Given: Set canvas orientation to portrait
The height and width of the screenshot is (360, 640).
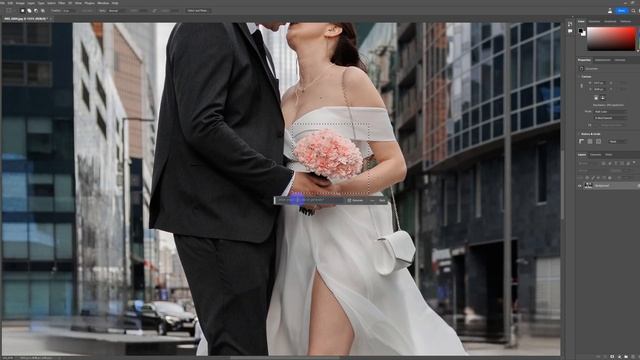Looking at the screenshot, I should point(596,98).
